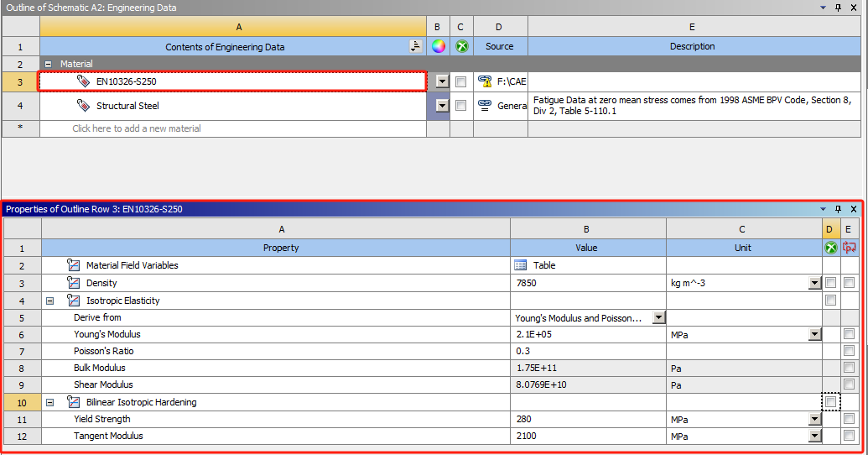Toggle Young's Modulus parameter checkbox

click(850, 333)
